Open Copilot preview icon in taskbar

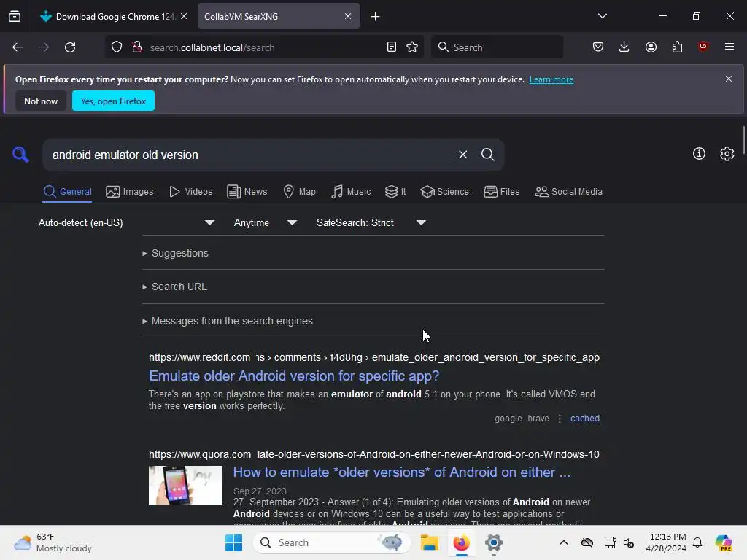coord(723,542)
